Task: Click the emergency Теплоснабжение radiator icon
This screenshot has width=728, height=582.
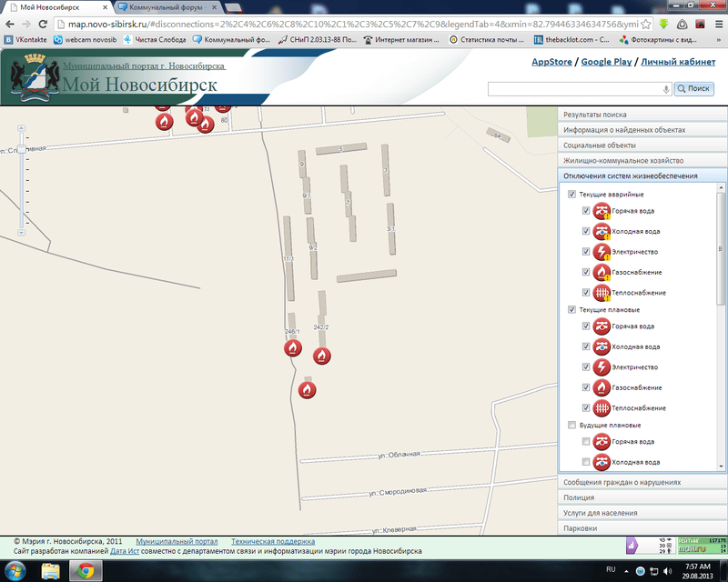Action: point(602,293)
